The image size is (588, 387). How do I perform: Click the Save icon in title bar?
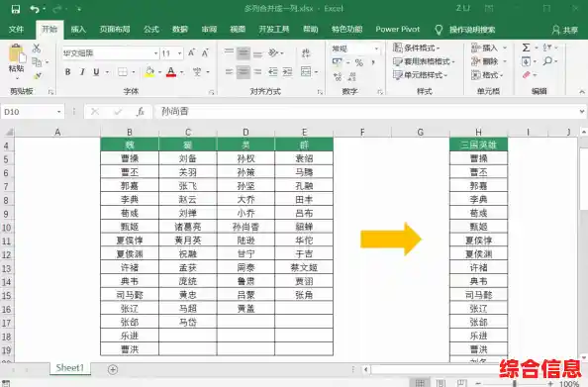point(16,9)
